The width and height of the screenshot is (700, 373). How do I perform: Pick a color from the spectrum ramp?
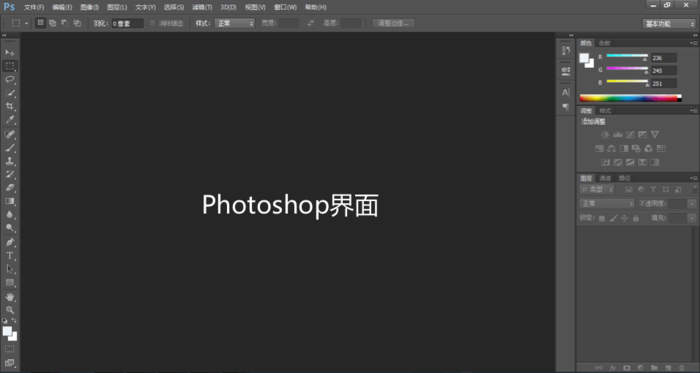click(630, 98)
